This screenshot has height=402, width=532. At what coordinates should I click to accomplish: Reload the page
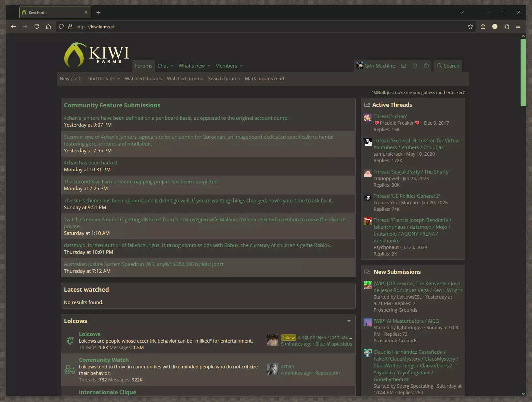pyautogui.click(x=37, y=26)
